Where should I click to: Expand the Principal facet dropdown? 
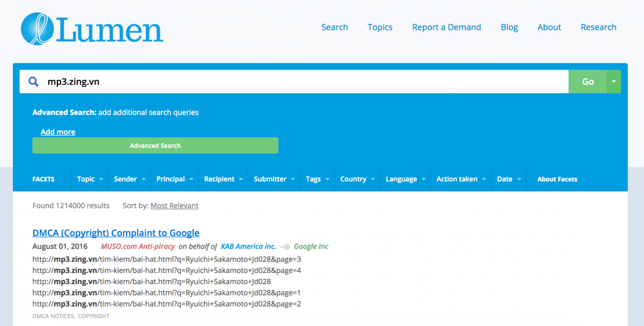point(174,179)
